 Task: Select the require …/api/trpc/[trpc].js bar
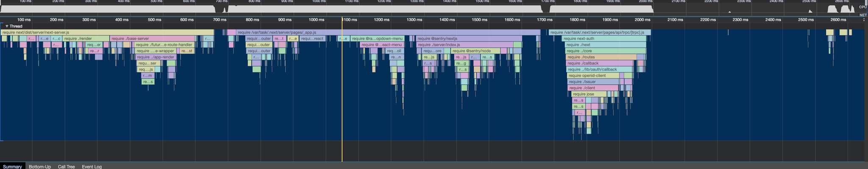600,32
